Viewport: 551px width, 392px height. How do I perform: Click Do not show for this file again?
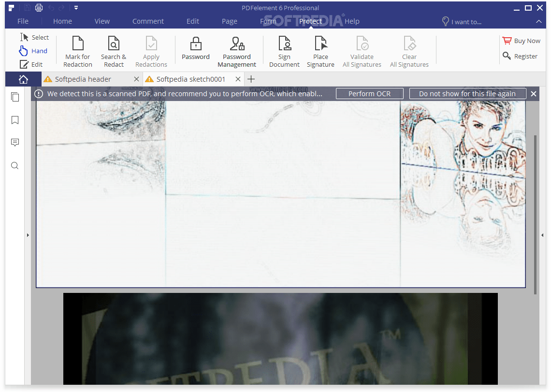click(x=467, y=94)
